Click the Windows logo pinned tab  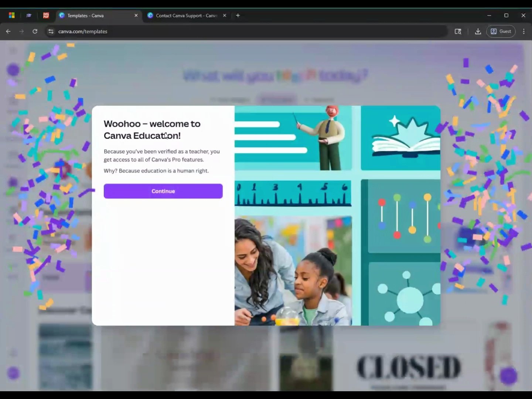coord(12,16)
